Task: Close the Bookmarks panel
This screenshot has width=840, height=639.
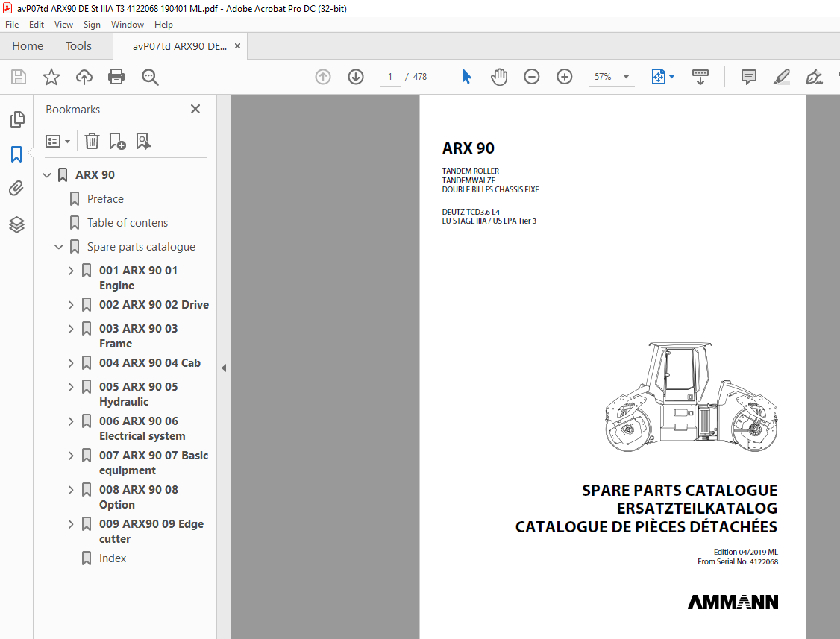Action: (x=195, y=110)
